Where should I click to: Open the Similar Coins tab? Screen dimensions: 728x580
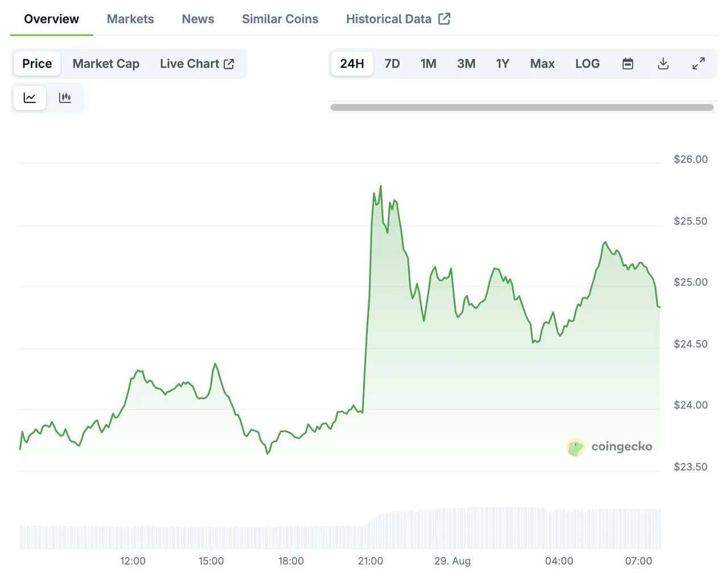(280, 19)
